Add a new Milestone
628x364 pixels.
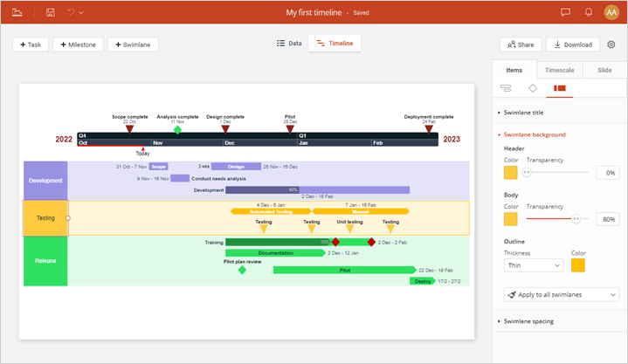tap(78, 45)
